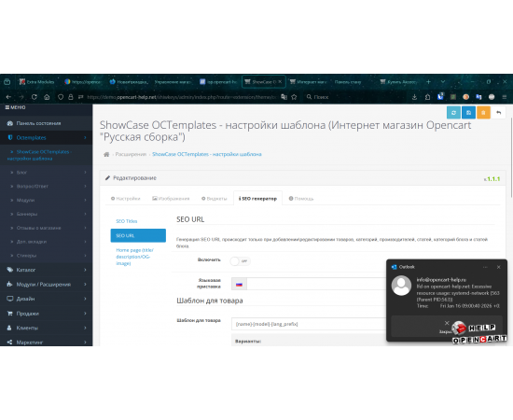Click the МЕНЮ hamburger icon
The width and height of the screenshot is (513, 420).
(x=7, y=107)
